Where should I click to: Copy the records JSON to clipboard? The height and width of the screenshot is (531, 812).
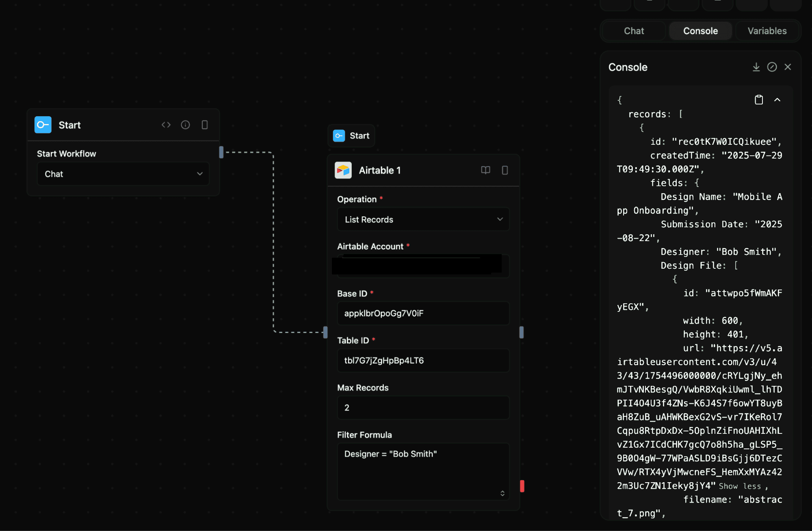[759, 99]
